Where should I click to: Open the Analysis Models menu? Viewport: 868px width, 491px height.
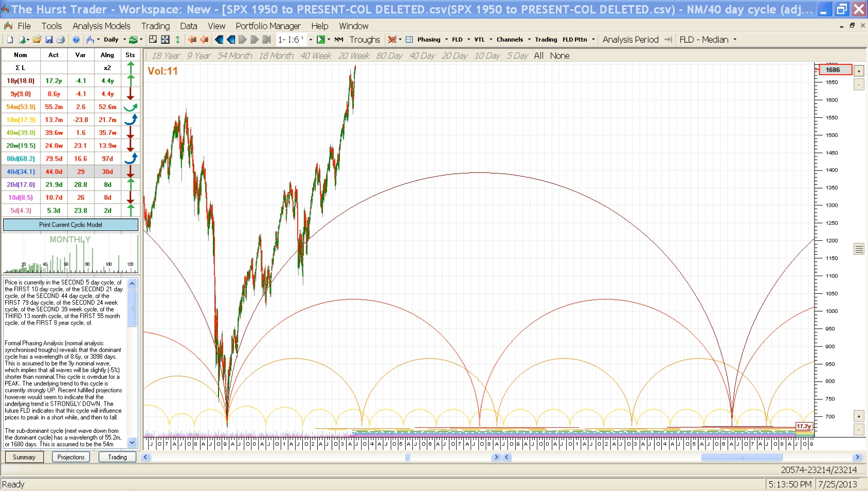(x=101, y=26)
